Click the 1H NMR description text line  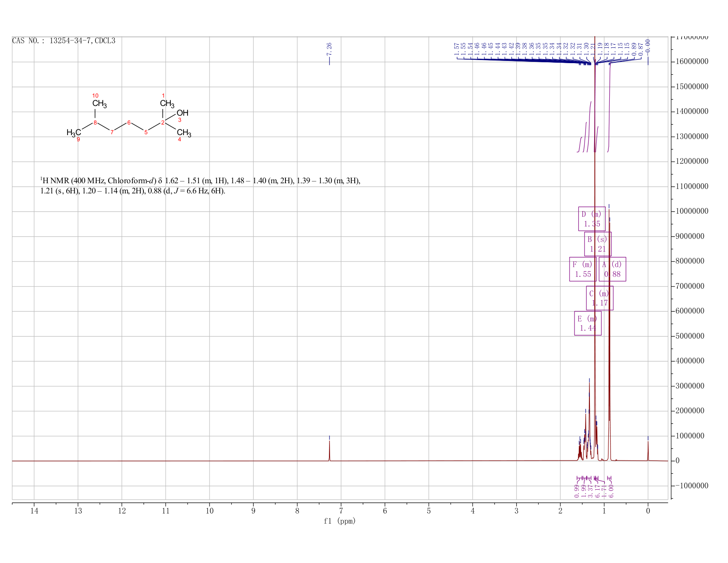200,186
